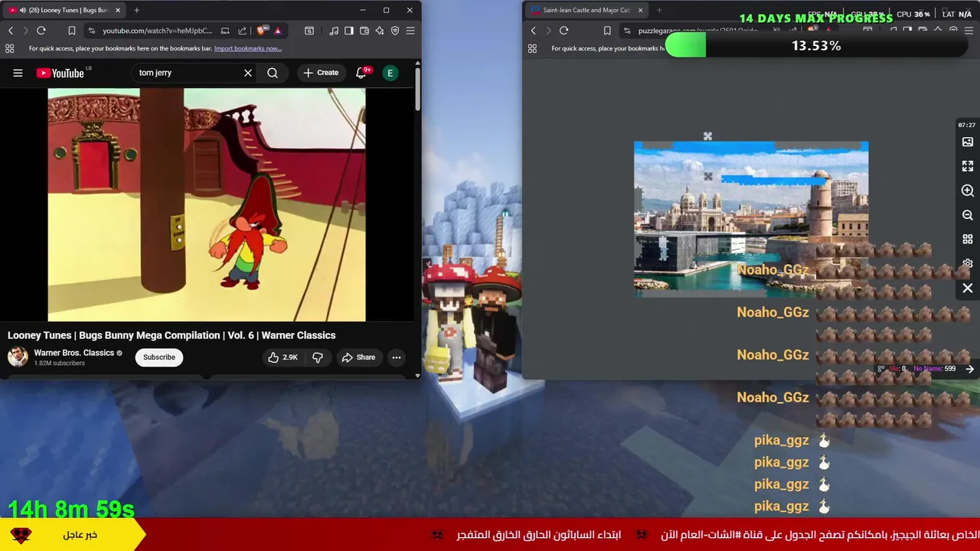Open the browser hamburger menu in YouTube window

tap(410, 31)
